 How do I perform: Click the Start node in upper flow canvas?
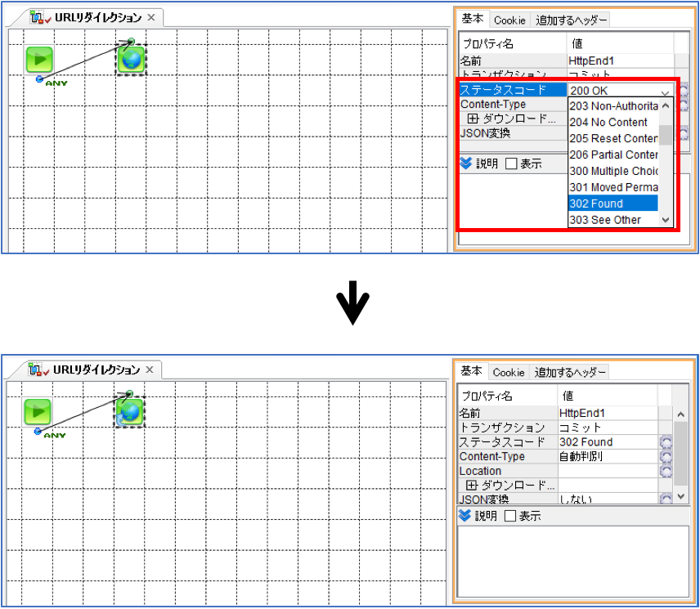tap(39, 60)
